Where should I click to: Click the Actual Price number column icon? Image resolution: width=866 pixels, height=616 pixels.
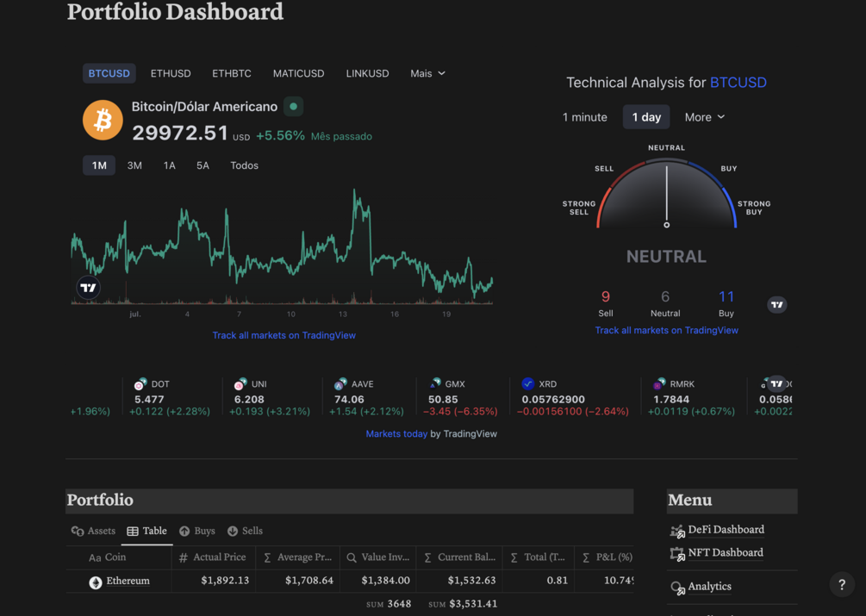pos(184,558)
